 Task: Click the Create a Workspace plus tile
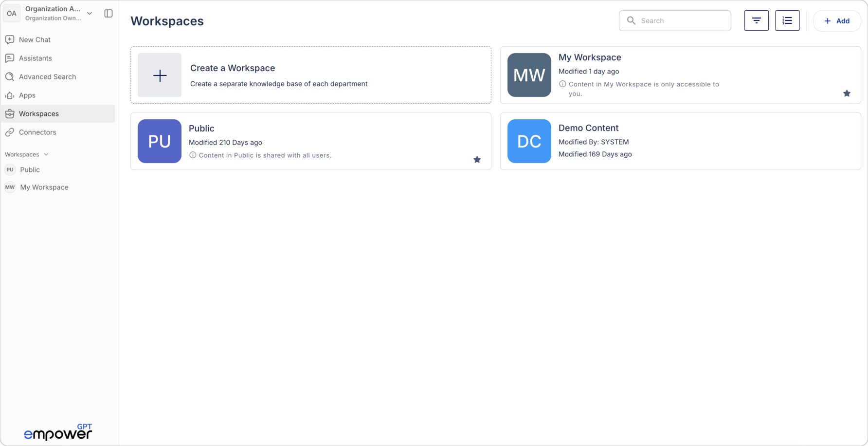[160, 75]
